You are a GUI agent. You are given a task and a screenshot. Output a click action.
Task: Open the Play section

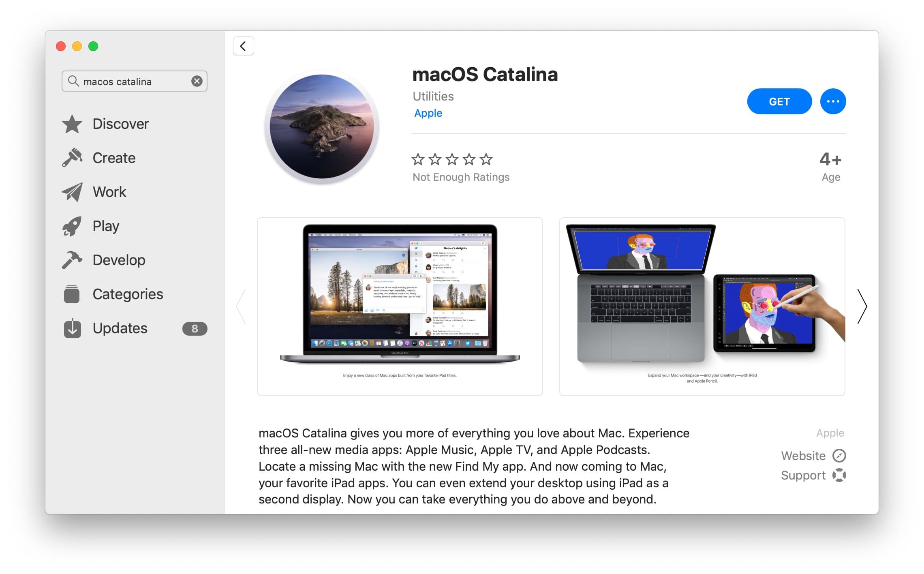click(105, 226)
